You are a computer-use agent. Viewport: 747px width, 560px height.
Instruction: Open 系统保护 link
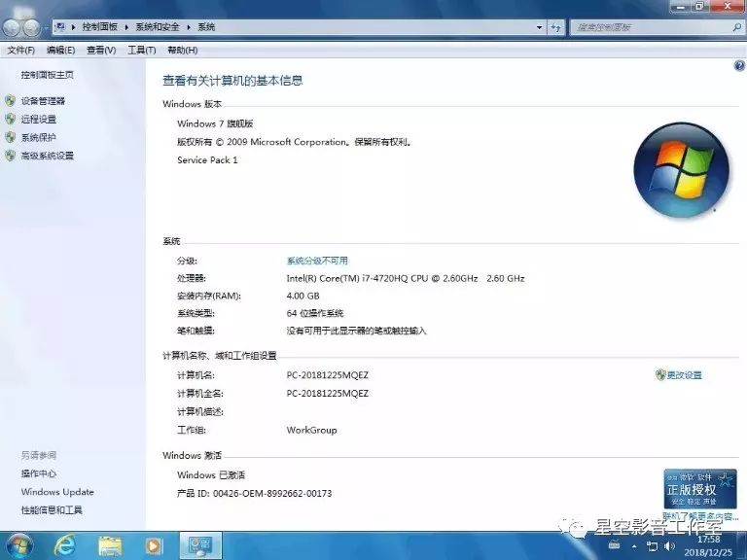pos(39,137)
